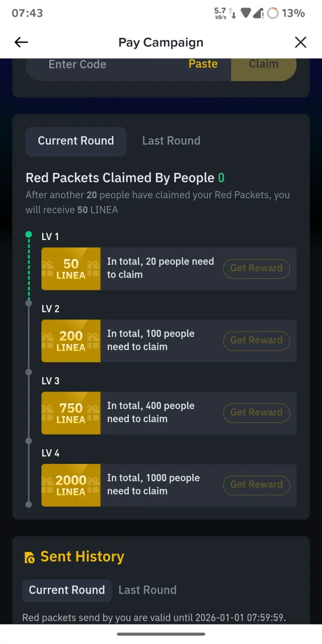Viewport: 322px width, 644px height.
Task: Tap the Sent History clock icon
Action: 30,557
